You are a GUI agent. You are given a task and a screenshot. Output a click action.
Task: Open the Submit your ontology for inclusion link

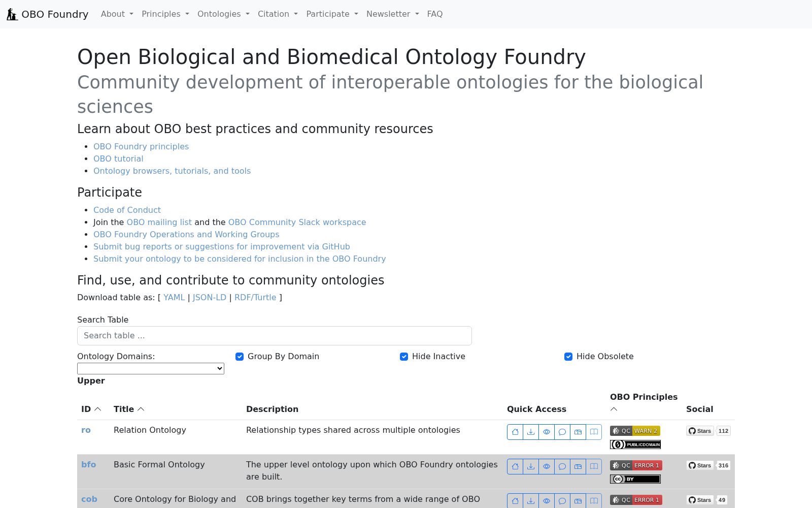point(240,259)
